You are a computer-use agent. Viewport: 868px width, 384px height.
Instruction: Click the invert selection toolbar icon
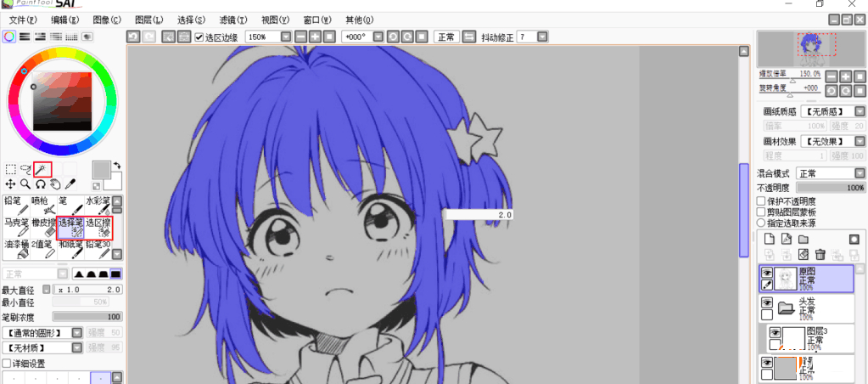pyautogui.click(x=184, y=37)
